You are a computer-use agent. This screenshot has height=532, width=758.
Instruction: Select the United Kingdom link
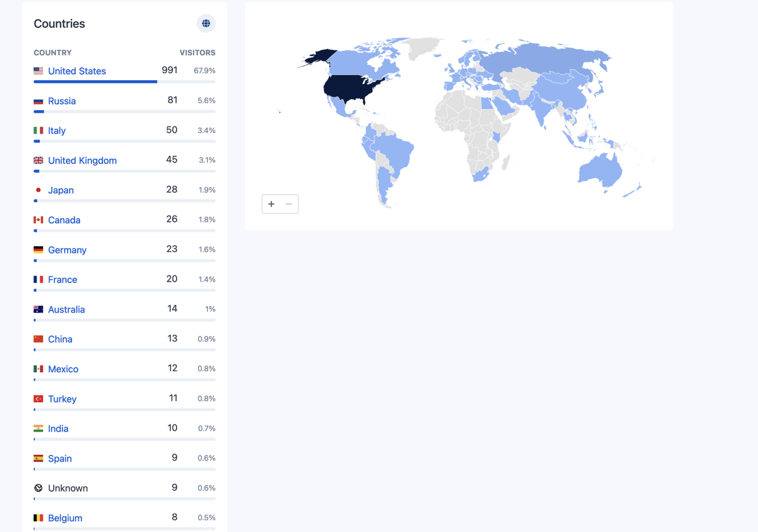(82, 161)
